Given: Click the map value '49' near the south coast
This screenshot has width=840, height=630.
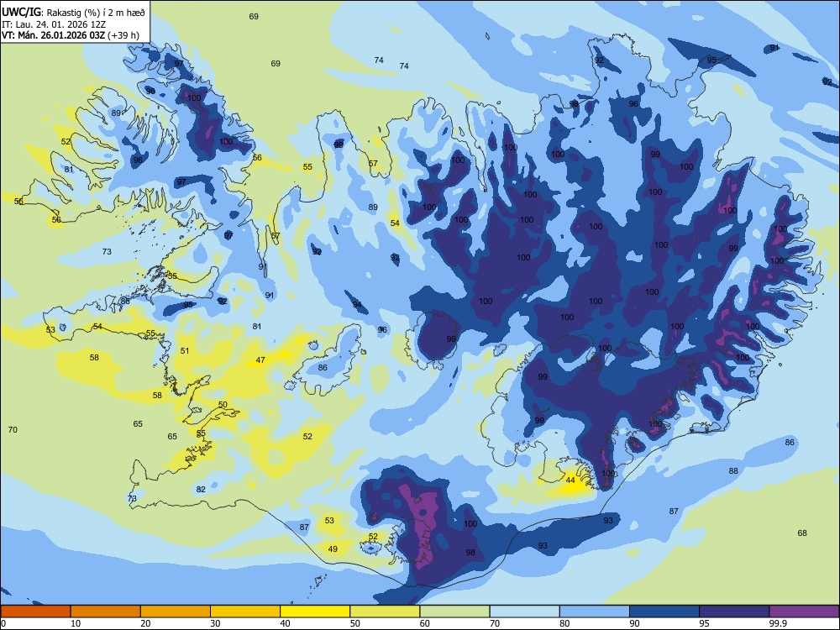Looking at the screenshot, I should pos(333,549).
